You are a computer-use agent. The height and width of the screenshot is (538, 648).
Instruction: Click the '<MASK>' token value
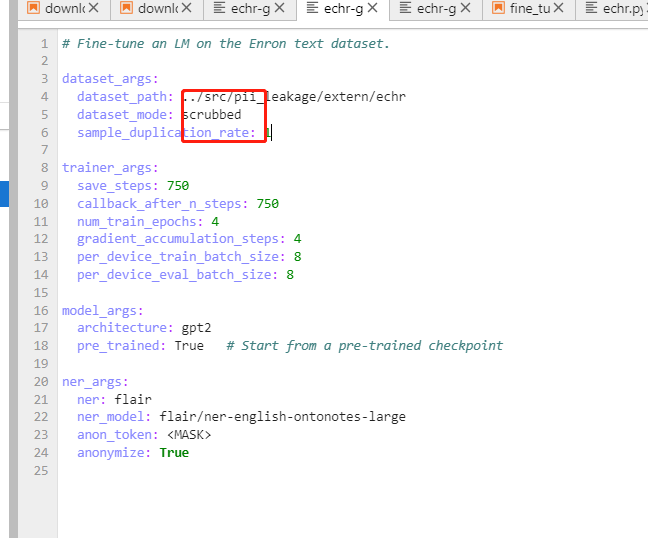(x=189, y=435)
